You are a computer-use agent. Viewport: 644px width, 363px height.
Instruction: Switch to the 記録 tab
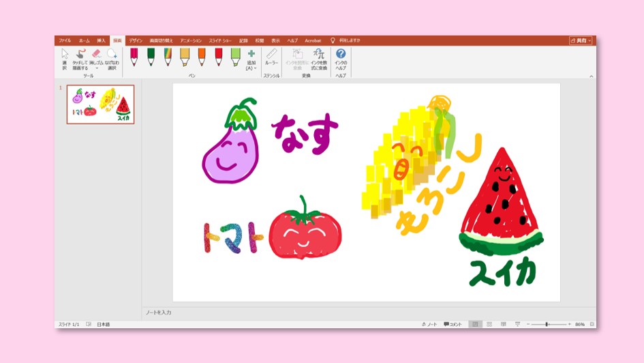[243, 41]
